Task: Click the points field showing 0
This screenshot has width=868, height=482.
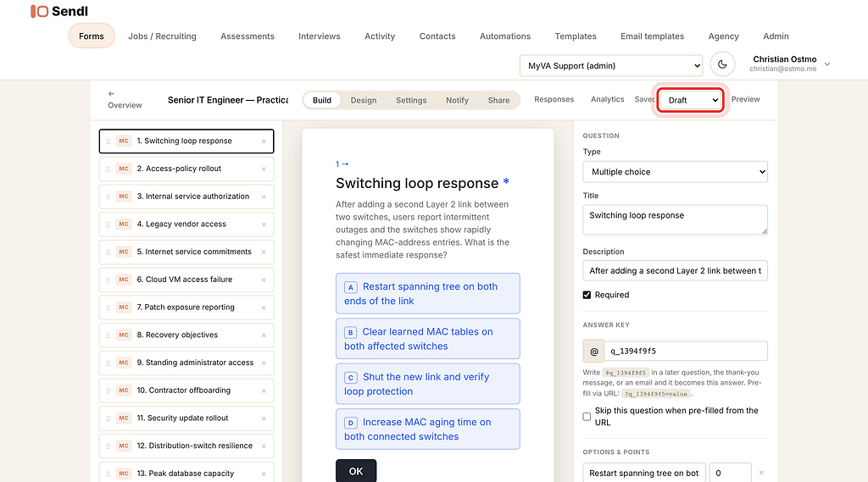Action: (x=730, y=473)
